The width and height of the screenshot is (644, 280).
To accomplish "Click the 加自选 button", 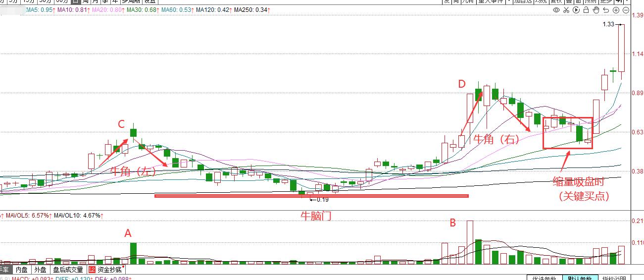I will tap(524, 1).
